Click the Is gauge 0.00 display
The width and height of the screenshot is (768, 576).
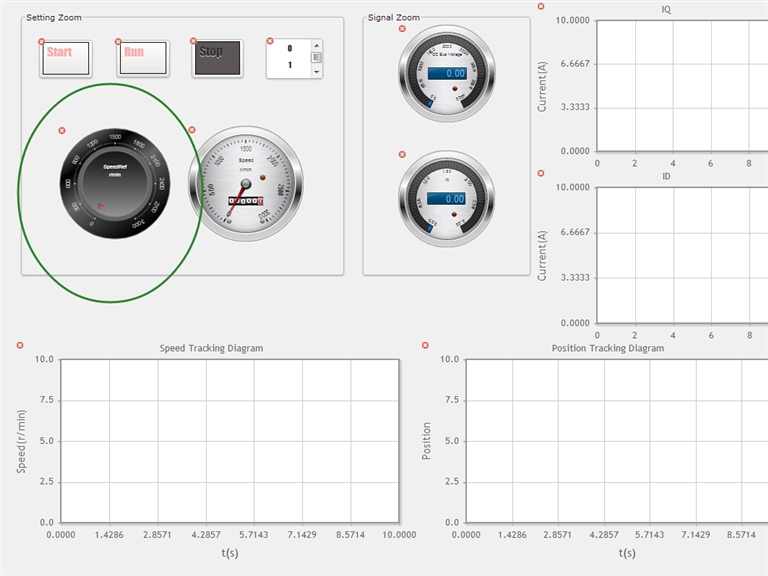[447, 199]
